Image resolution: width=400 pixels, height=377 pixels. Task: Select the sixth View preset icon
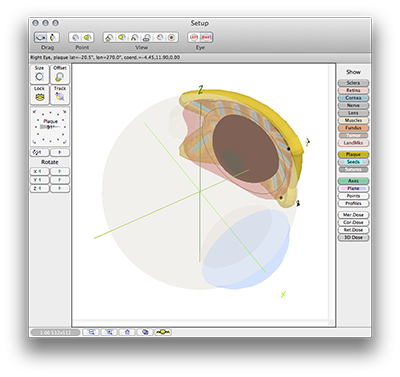click(172, 37)
